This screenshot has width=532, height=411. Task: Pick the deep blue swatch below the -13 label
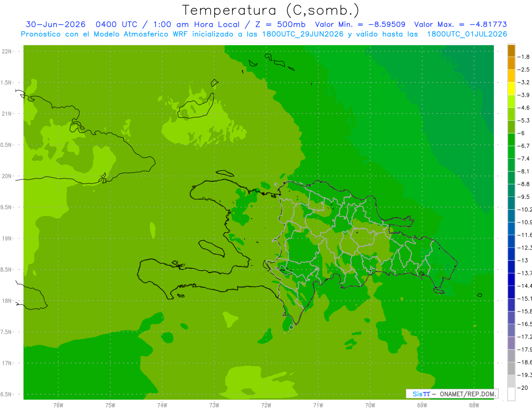pos(511,266)
